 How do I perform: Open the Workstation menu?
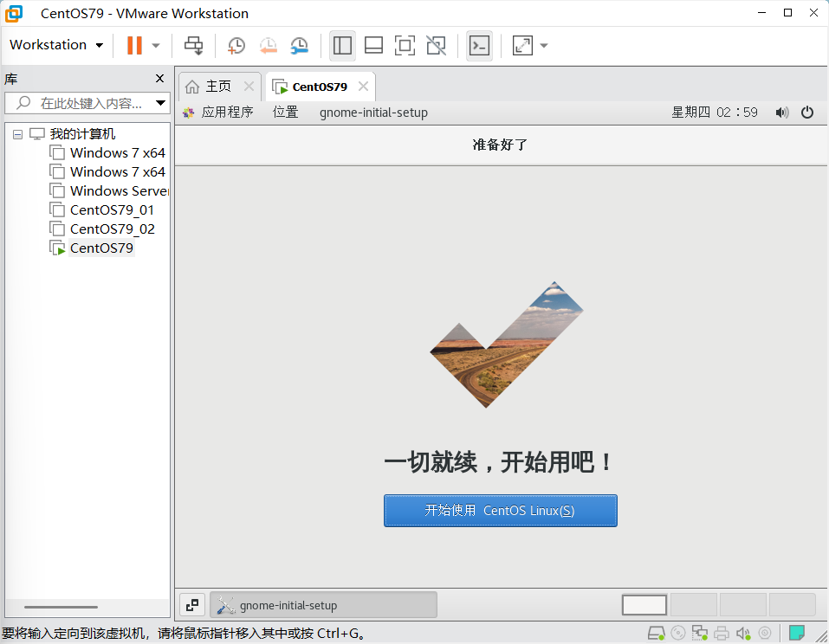point(56,45)
